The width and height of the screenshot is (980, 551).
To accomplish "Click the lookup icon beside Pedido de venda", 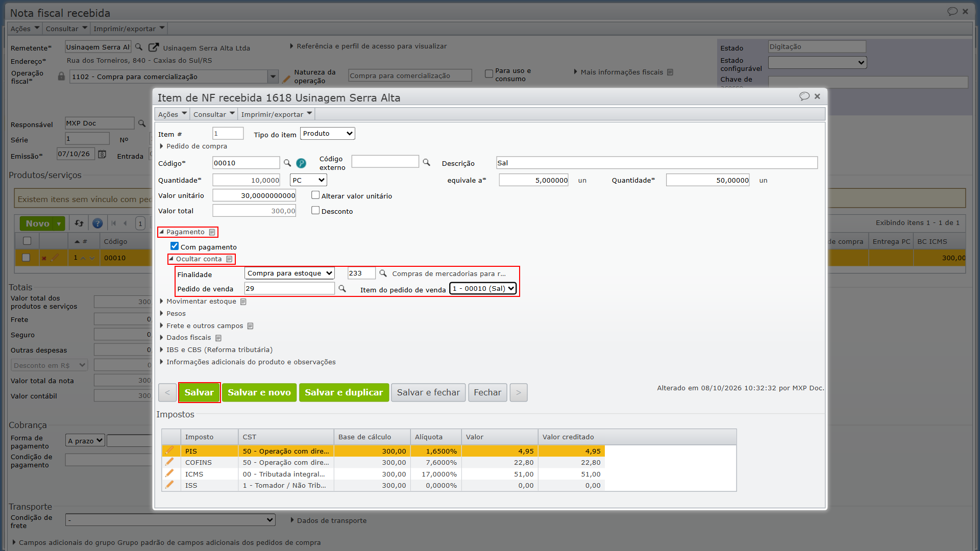I will click(x=342, y=289).
